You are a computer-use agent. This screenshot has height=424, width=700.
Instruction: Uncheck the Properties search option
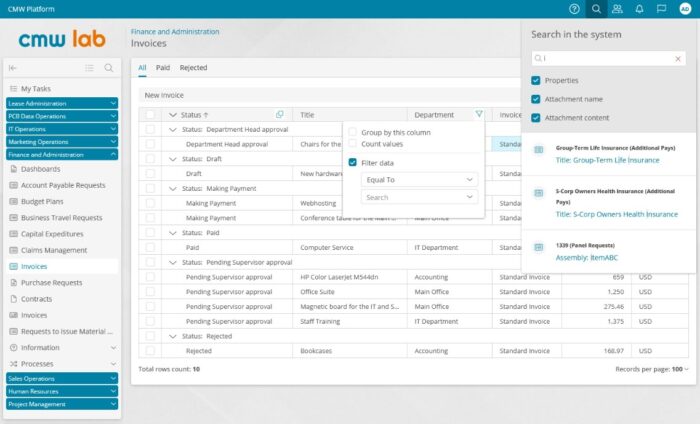(537, 80)
